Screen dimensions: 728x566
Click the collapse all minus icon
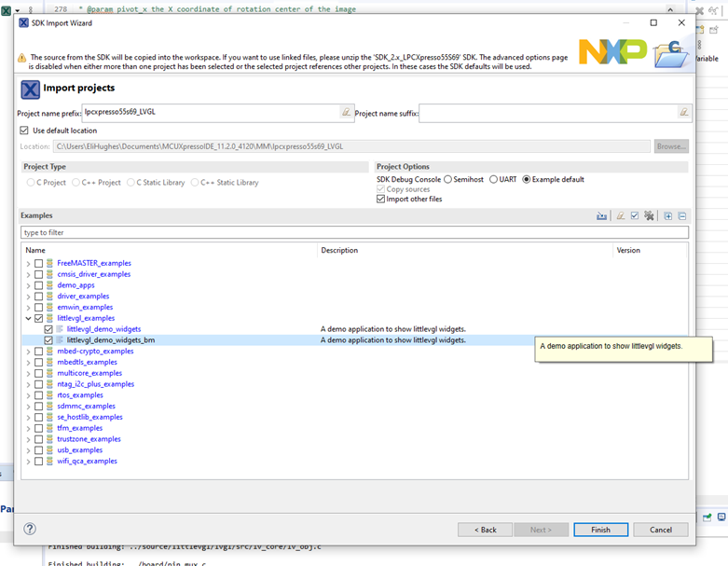681,216
